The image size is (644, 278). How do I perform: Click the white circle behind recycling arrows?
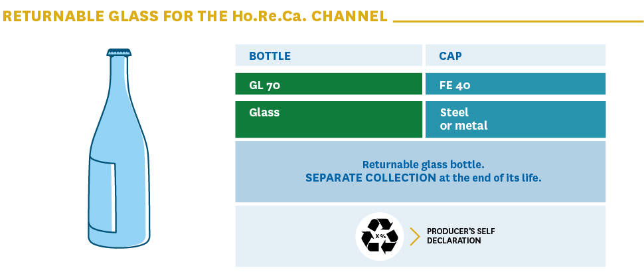point(380,236)
